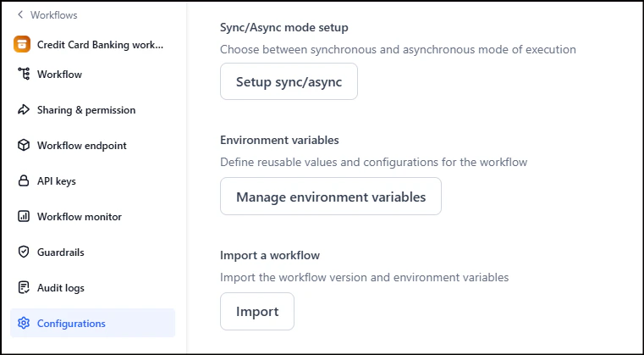Screen dimensions: 644x355
Task: Click Environment variables heading
Action: (x=279, y=141)
